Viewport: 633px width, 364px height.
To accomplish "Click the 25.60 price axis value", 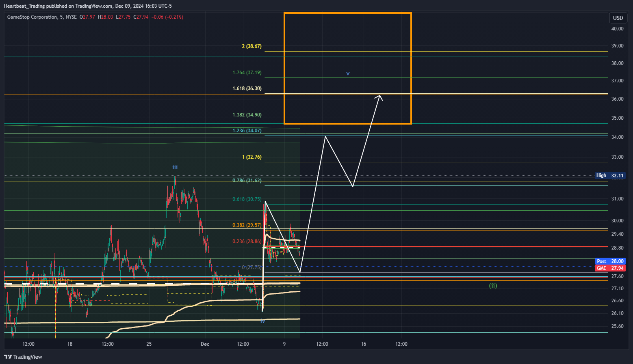I will [x=617, y=326].
